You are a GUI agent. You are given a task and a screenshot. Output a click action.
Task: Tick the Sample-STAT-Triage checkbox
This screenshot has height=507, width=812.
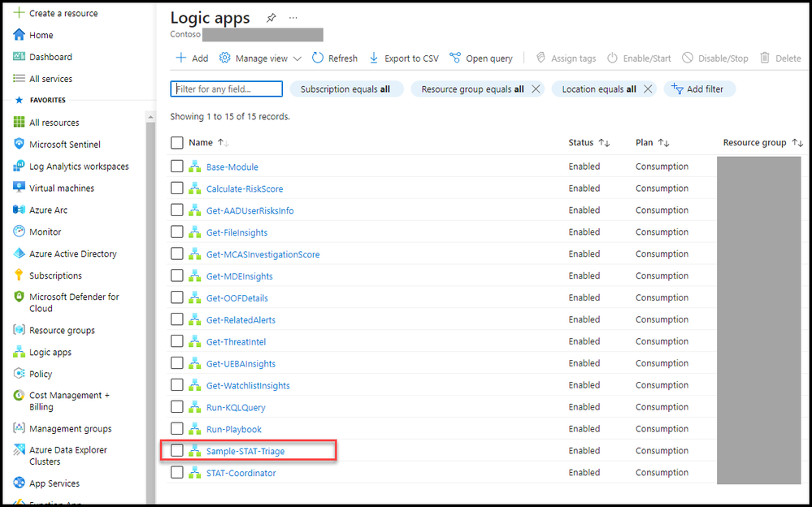coord(177,451)
